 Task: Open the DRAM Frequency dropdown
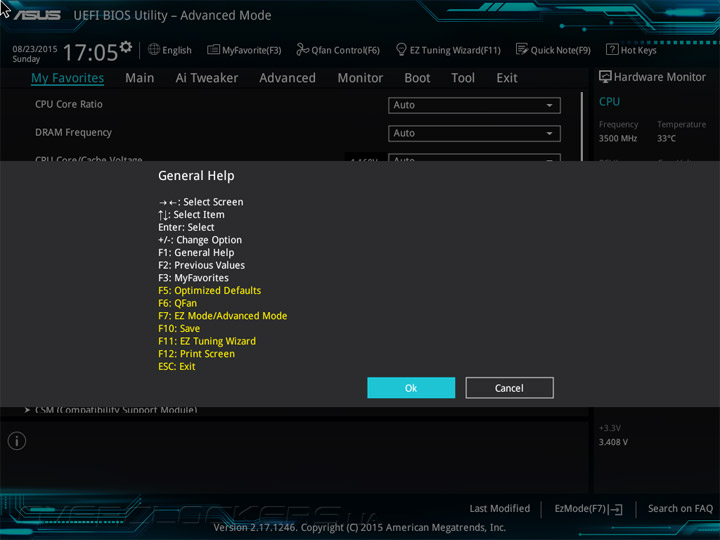[474, 133]
